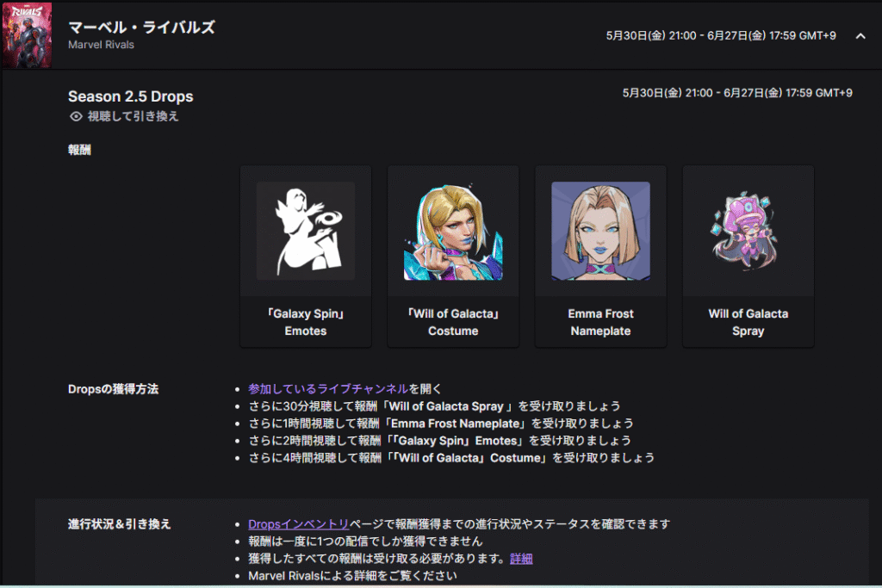Follow the 詳細 link

click(521, 559)
